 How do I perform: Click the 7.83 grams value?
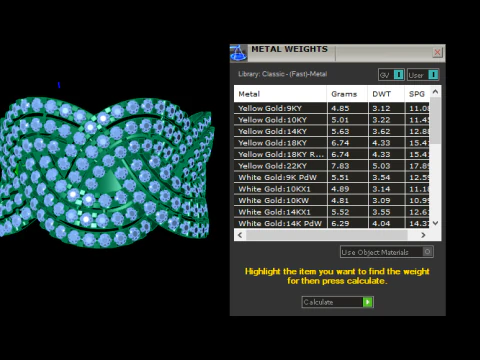tap(340, 166)
